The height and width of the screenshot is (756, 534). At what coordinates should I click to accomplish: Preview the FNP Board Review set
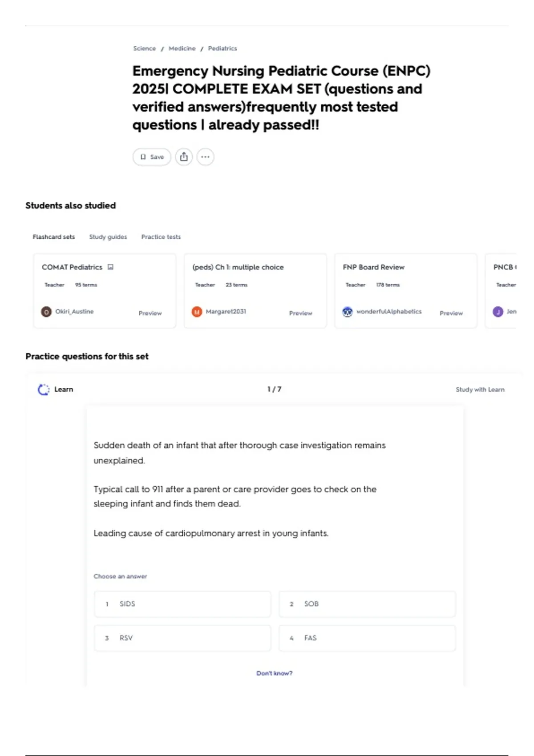(x=451, y=313)
